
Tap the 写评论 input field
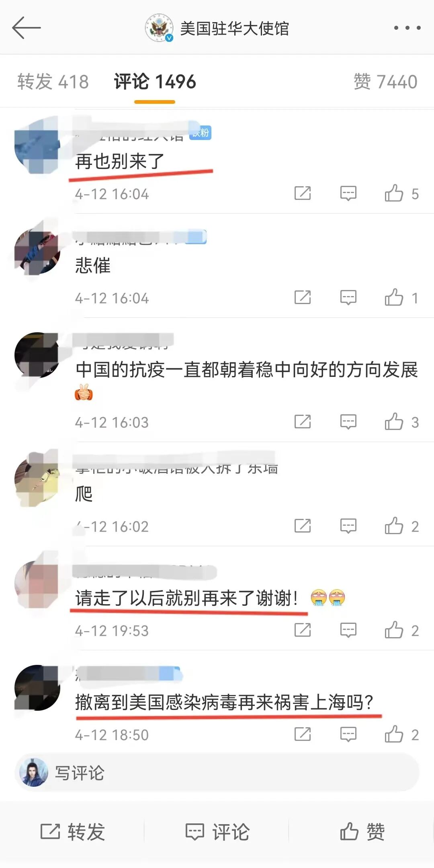tap(217, 773)
